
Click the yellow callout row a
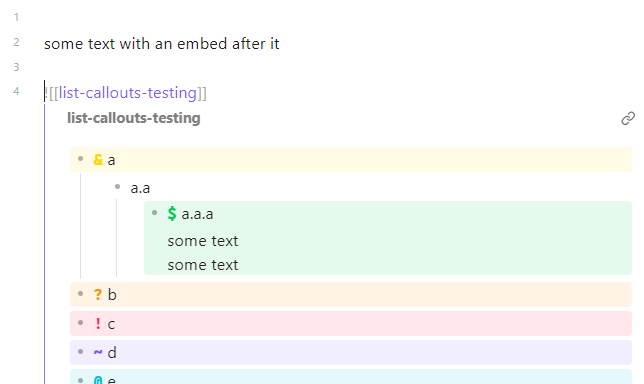point(351,159)
